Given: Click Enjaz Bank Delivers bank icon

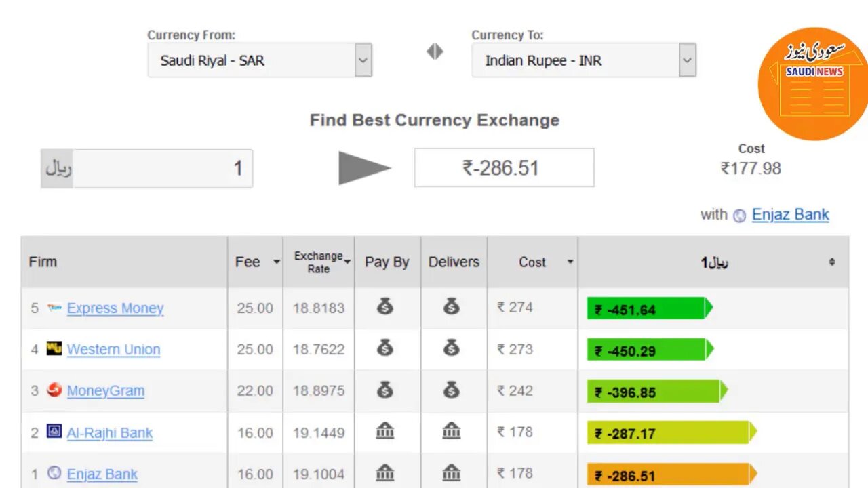Looking at the screenshot, I should coord(452,472).
